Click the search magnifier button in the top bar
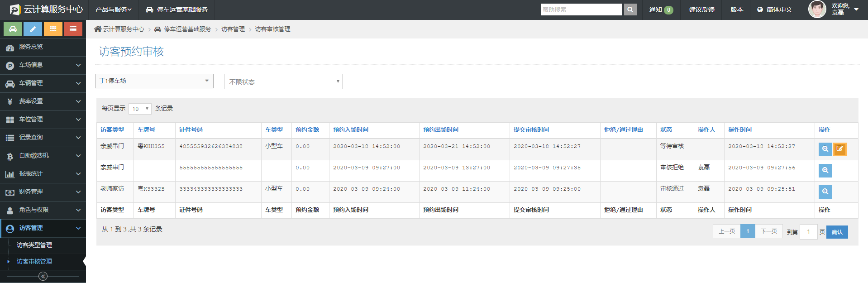 (630, 10)
